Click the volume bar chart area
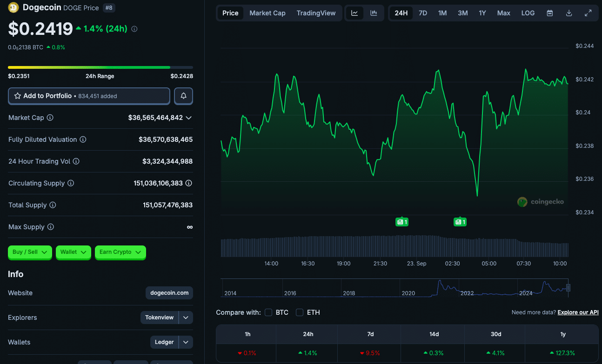This screenshot has width=602, height=364. (x=395, y=247)
